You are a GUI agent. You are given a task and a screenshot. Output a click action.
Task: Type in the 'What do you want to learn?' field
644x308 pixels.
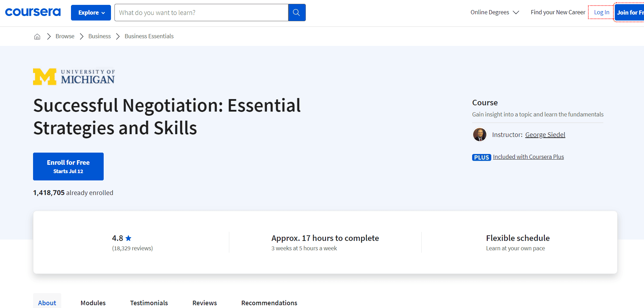201,13
